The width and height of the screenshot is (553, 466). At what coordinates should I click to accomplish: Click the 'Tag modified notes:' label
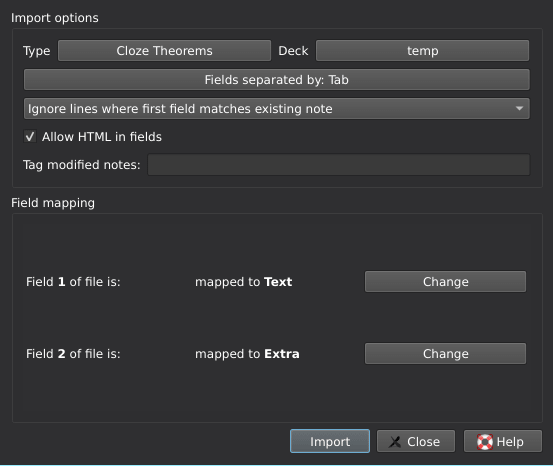click(x=81, y=165)
